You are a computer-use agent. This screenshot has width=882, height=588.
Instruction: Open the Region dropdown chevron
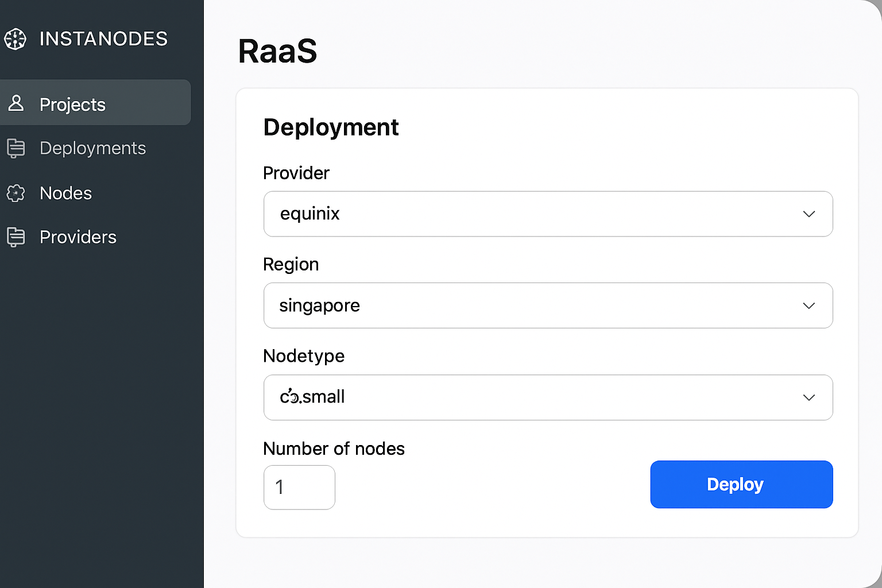pos(809,305)
